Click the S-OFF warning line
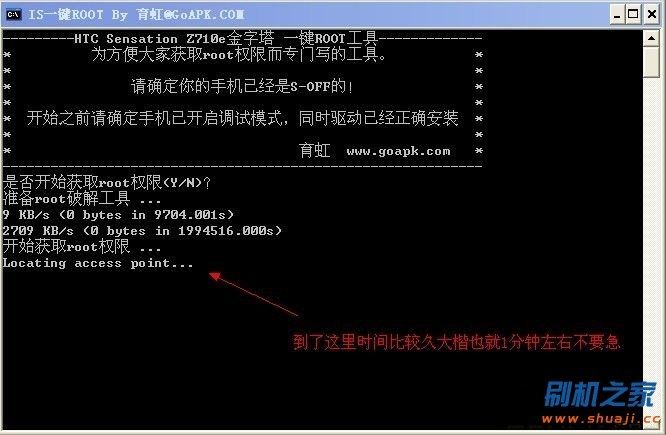 coord(242,86)
